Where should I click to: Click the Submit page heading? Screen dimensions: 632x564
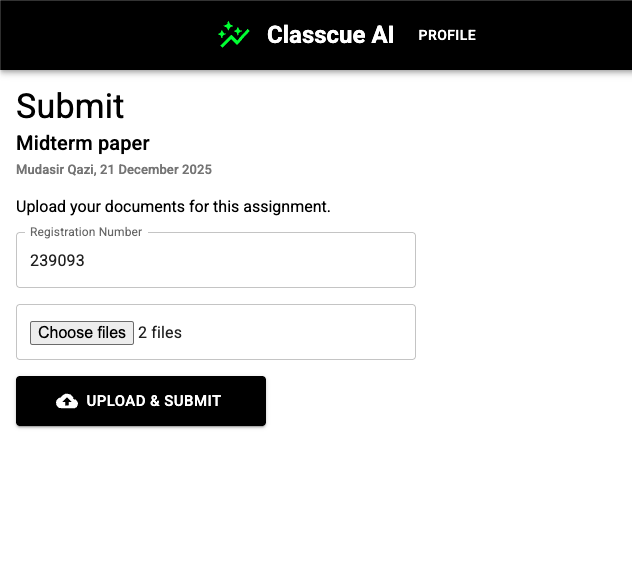(70, 106)
